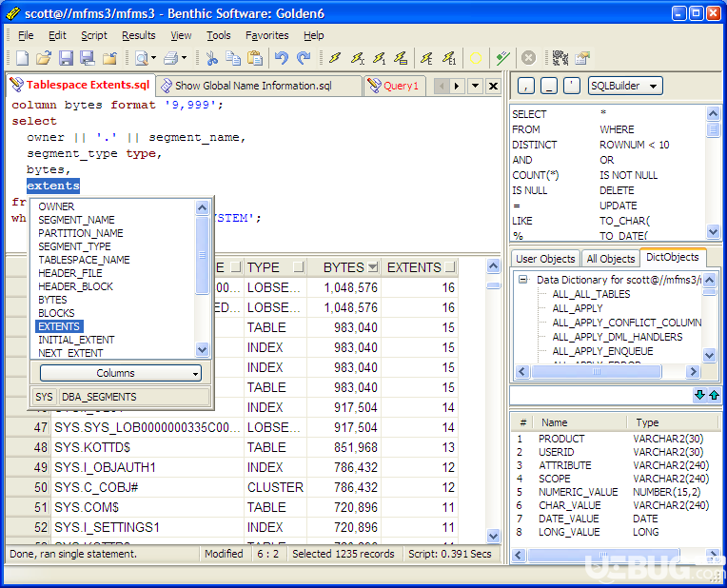This screenshot has width=727, height=588.
Task: Redo the last edit
Action: [x=304, y=58]
